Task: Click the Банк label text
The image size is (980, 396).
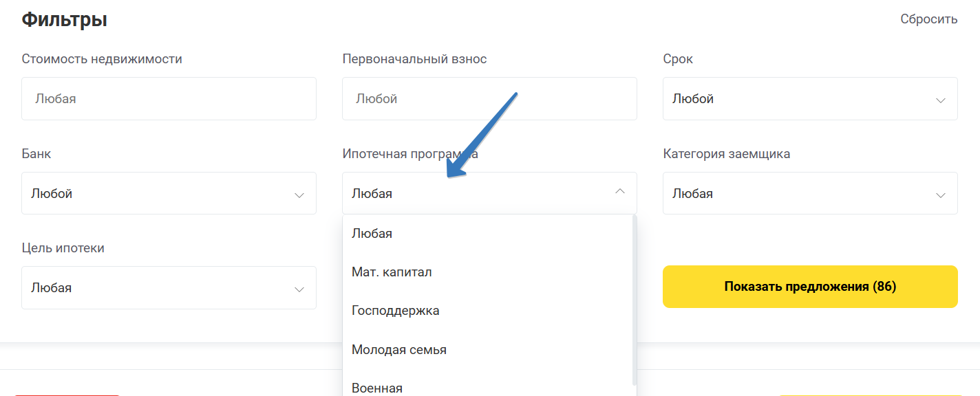Action: pos(36,154)
